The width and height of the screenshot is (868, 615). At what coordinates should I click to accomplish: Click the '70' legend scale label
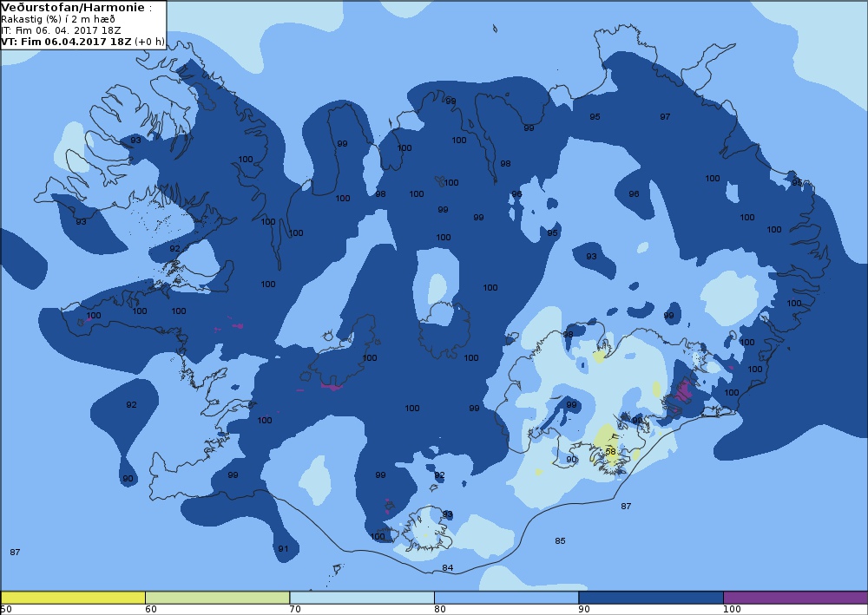click(295, 610)
